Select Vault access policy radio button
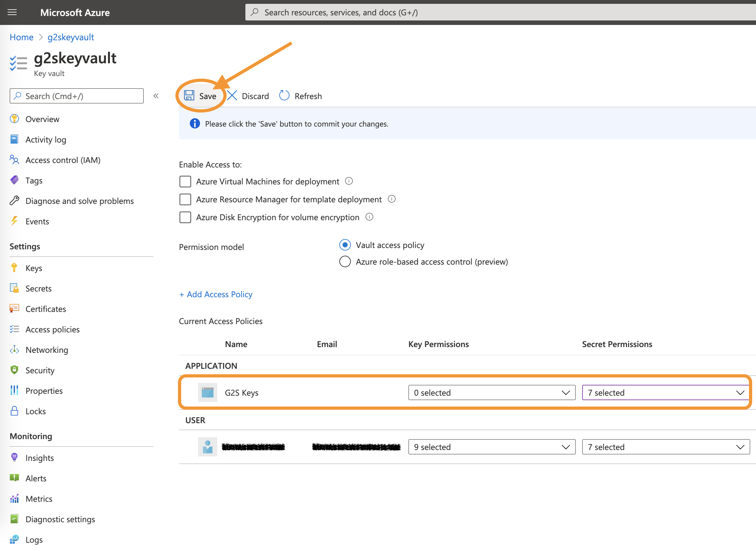The width and height of the screenshot is (756, 551). click(345, 245)
